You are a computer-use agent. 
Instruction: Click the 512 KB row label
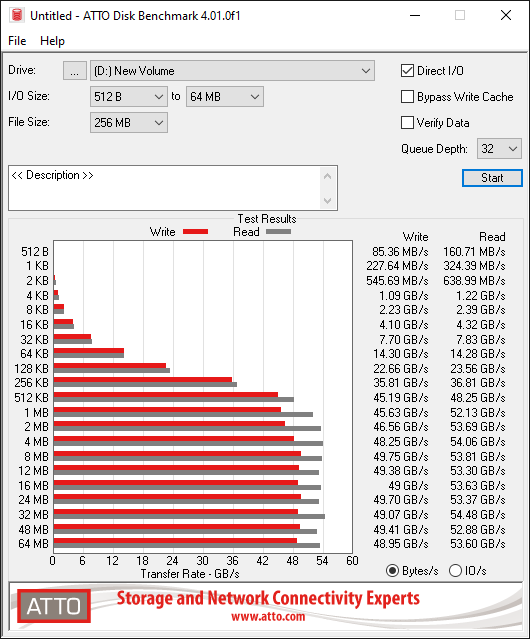(x=31, y=398)
